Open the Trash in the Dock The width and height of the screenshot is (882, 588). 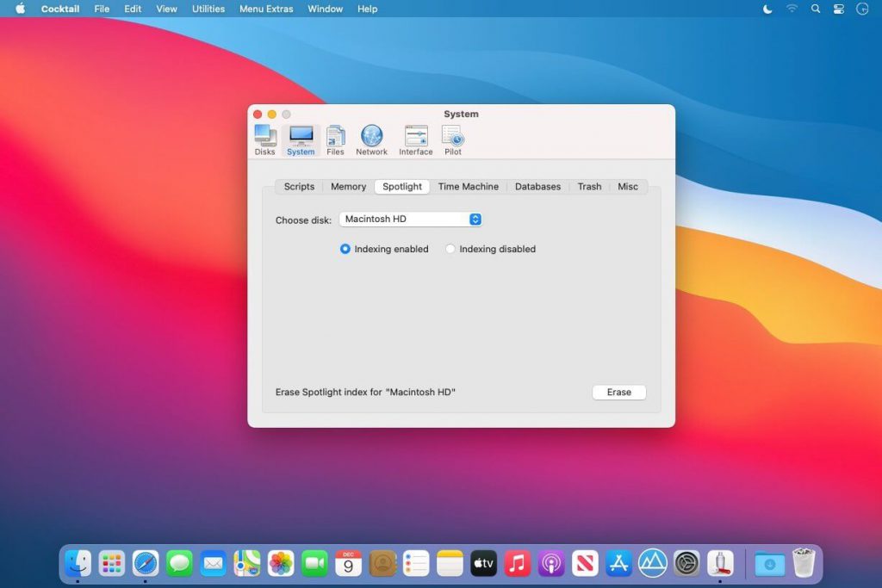pyautogui.click(x=804, y=563)
